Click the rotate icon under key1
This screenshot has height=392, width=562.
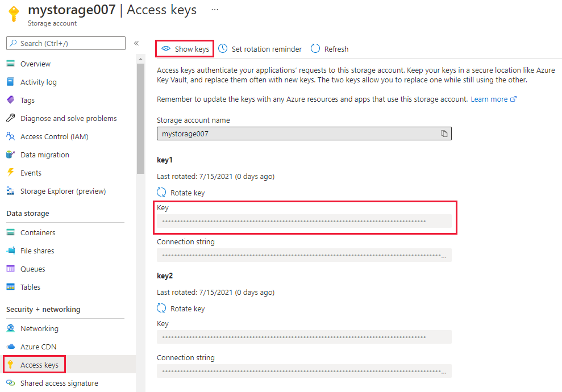click(161, 193)
